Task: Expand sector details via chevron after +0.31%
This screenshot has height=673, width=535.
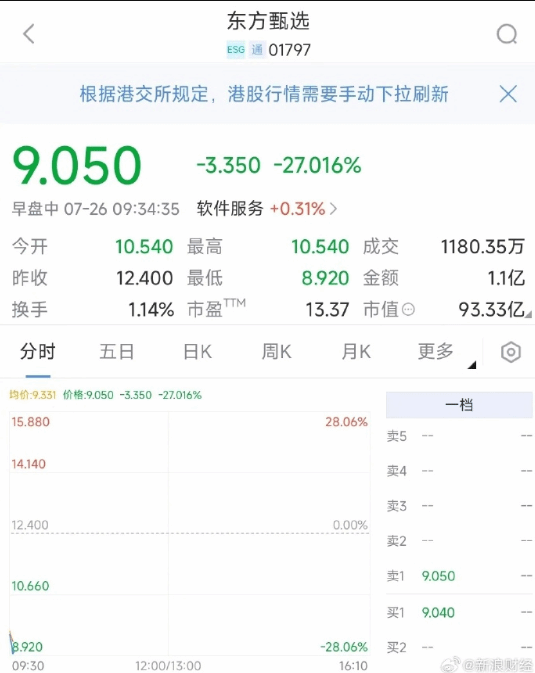Action: click(x=333, y=209)
